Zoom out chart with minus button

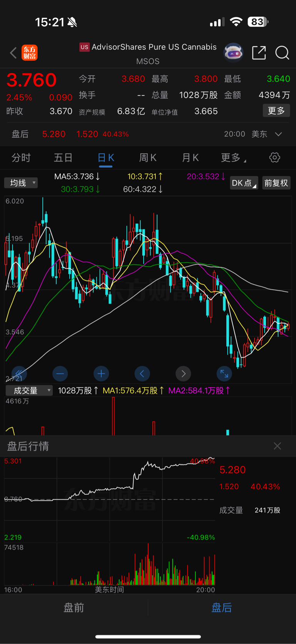tap(60, 374)
